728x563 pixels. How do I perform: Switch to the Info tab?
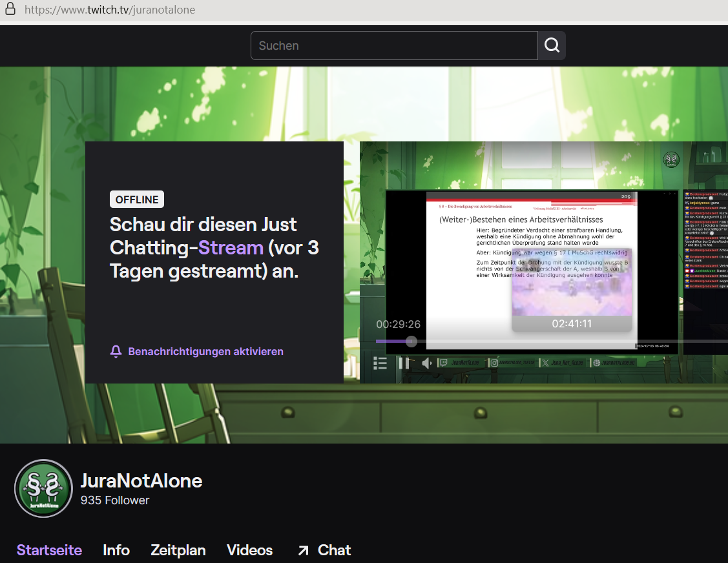click(x=116, y=550)
